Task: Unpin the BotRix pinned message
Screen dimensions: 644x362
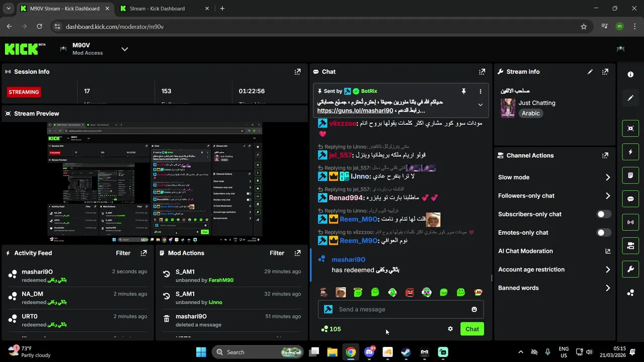Action: pos(464,92)
